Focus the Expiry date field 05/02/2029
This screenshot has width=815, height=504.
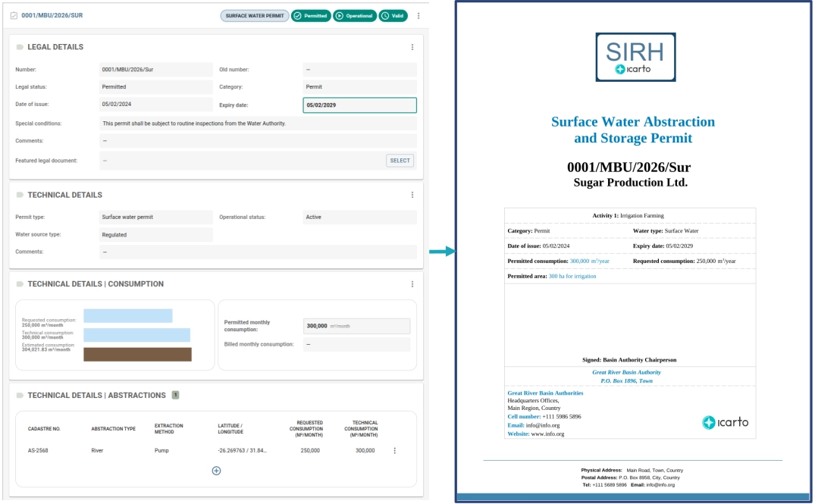[x=359, y=105]
